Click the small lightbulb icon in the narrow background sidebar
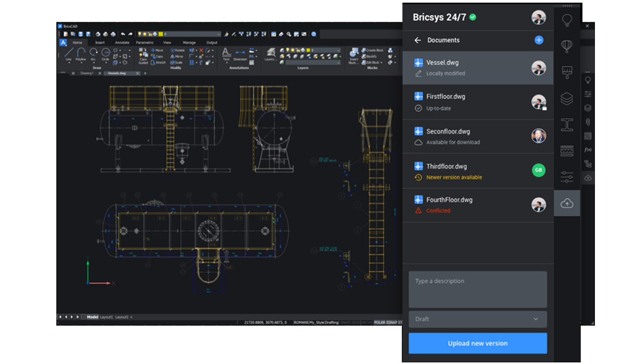 (x=588, y=81)
